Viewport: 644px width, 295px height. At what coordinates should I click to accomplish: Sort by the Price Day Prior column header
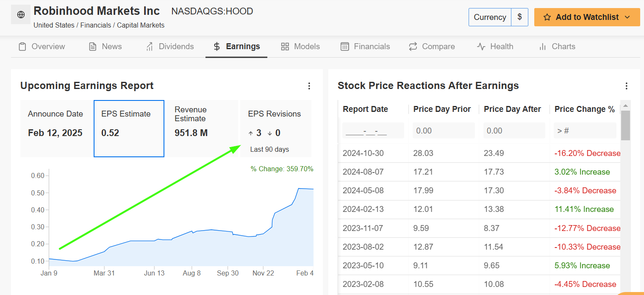(442, 109)
